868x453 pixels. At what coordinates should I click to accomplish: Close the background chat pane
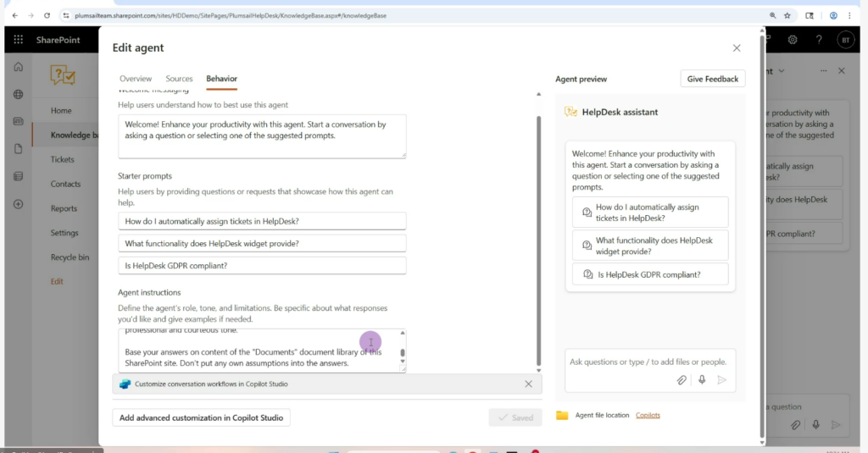(x=842, y=71)
